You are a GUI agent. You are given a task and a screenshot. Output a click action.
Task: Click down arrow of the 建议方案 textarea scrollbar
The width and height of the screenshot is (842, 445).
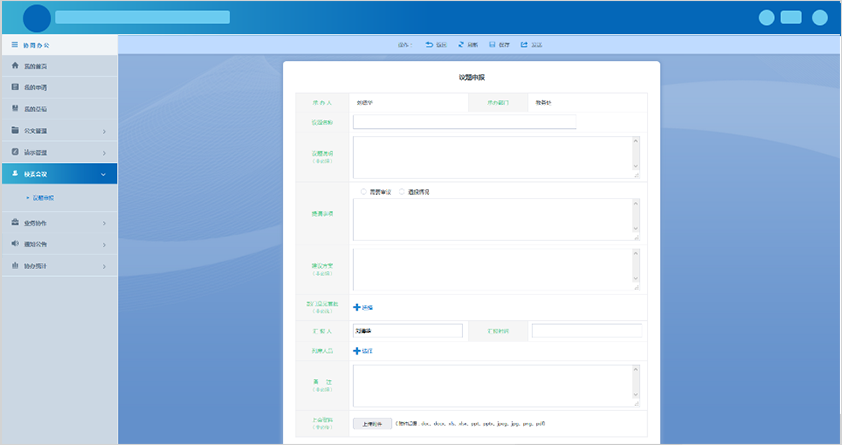pyautogui.click(x=636, y=278)
